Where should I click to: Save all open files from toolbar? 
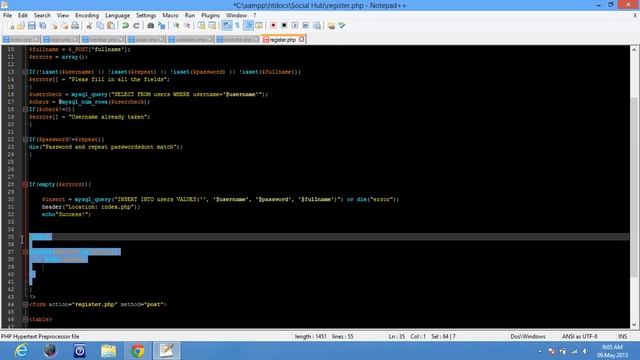tap(42, 26)
